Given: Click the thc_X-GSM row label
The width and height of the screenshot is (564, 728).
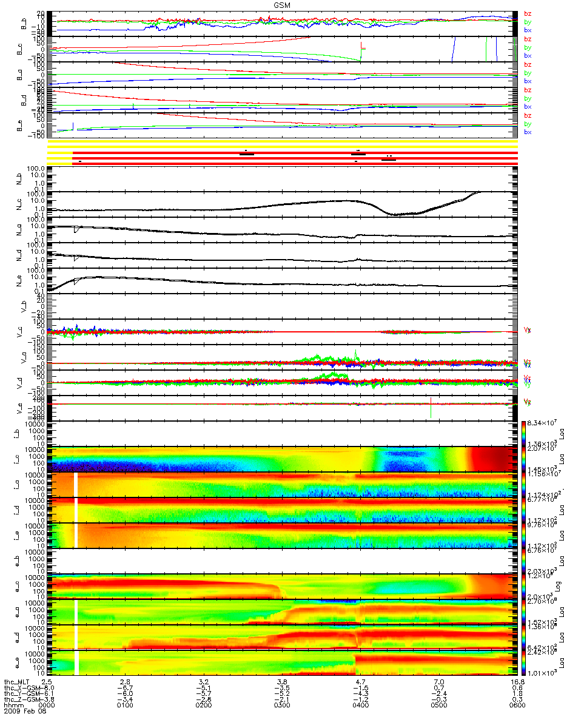Looking at the screenshot, I should 21,688.
